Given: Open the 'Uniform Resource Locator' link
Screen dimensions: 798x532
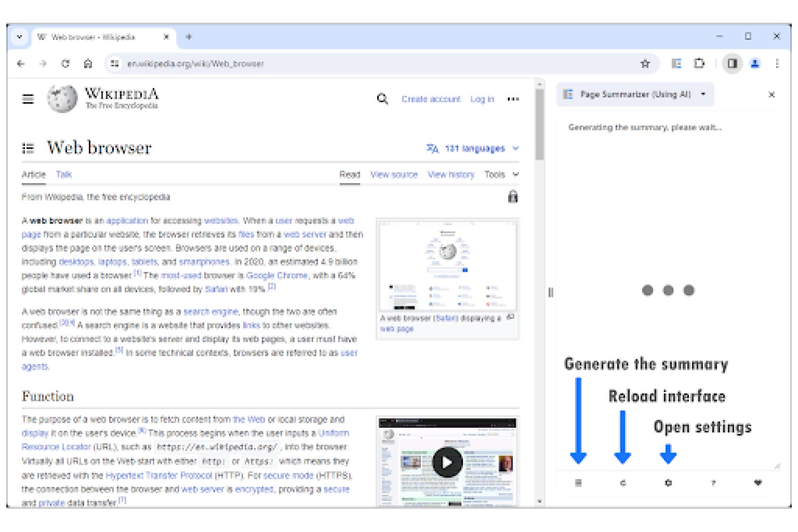Looking at the screenshot, I should (x=56, y=447).
